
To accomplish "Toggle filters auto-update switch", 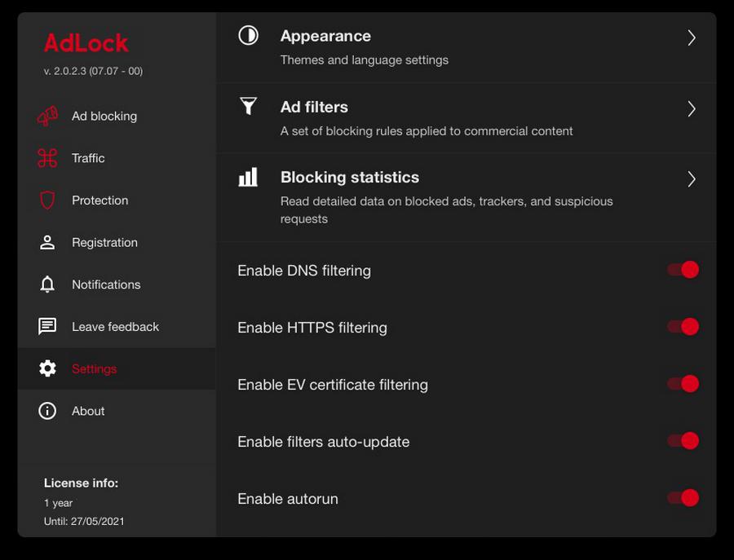I will pyautogui.click(x=683, y=441).
